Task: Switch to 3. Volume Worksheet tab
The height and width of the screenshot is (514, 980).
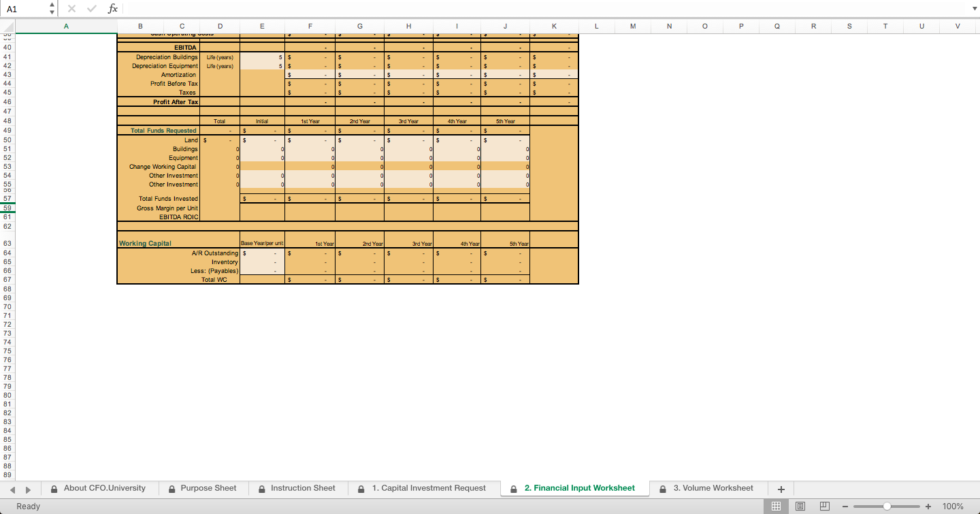Action: coord(707,488)
